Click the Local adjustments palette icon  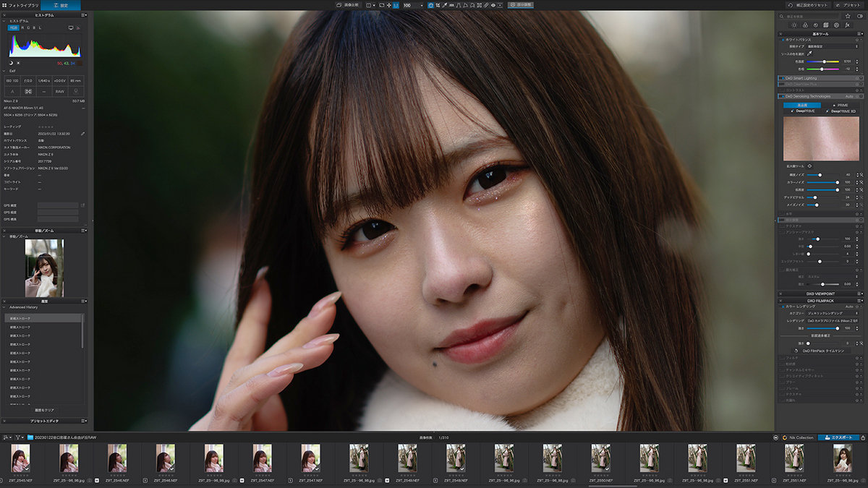[x=836, y=25]
